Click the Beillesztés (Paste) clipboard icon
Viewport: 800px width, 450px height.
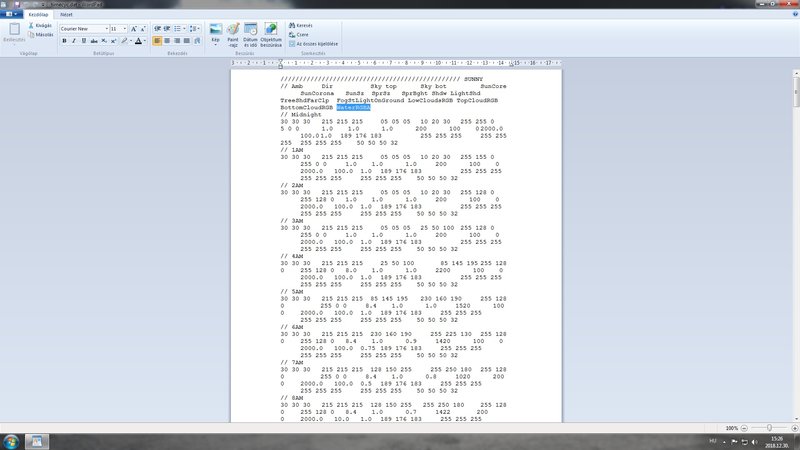14,29
